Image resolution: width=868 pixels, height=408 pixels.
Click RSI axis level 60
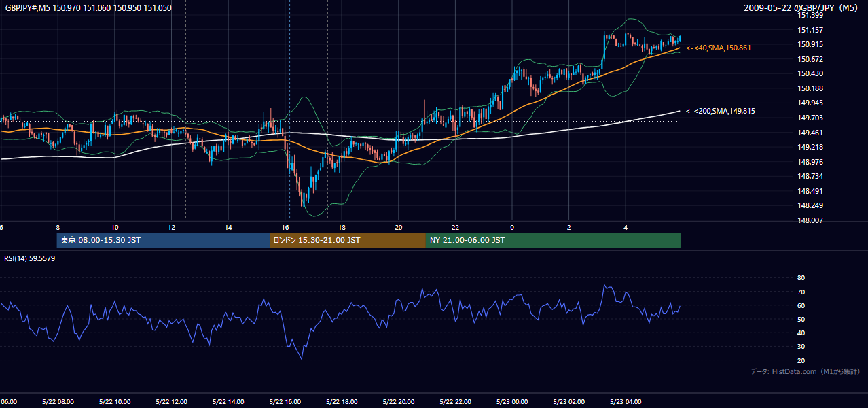click(x=801, y=305)
